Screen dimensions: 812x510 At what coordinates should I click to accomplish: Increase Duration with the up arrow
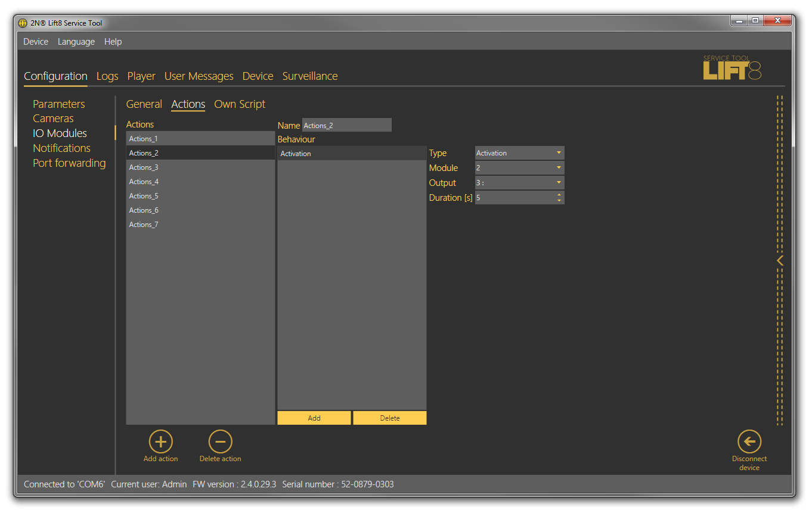point(559,195)
